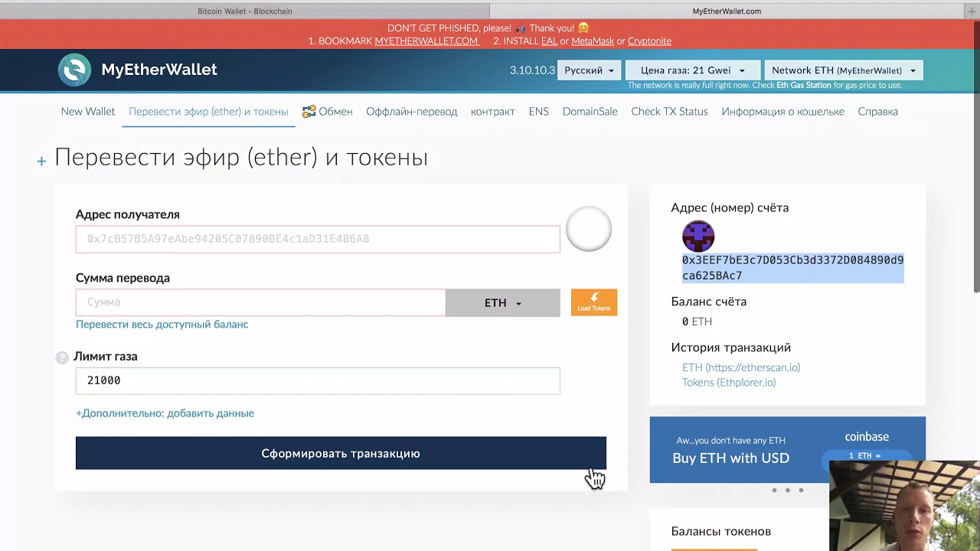Open the контракт menu item
980x551 pixels.
coord(493,112)
